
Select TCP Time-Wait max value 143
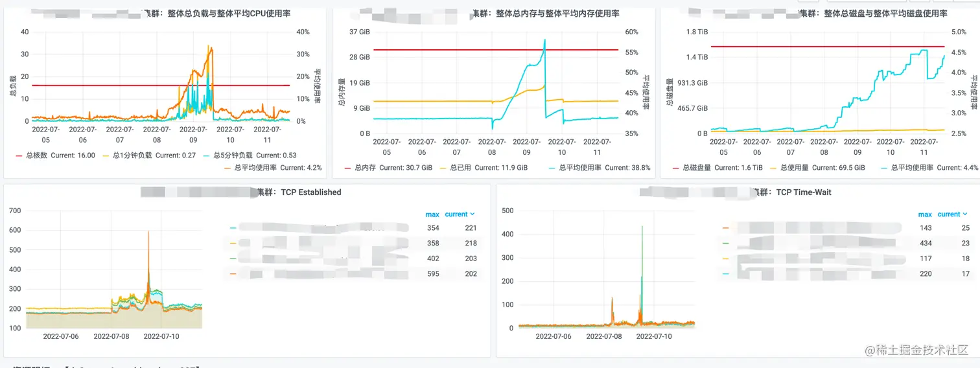(x=926, y=228)
